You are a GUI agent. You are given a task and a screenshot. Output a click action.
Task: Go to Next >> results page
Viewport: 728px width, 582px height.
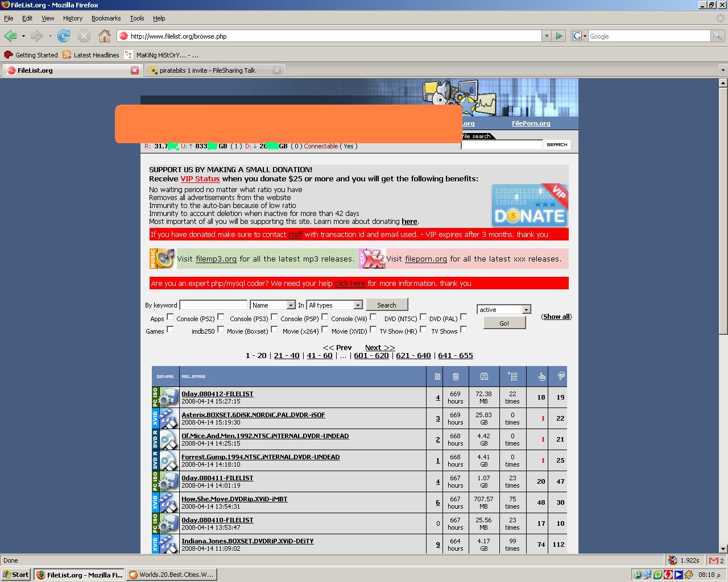(x=380, y=347)
